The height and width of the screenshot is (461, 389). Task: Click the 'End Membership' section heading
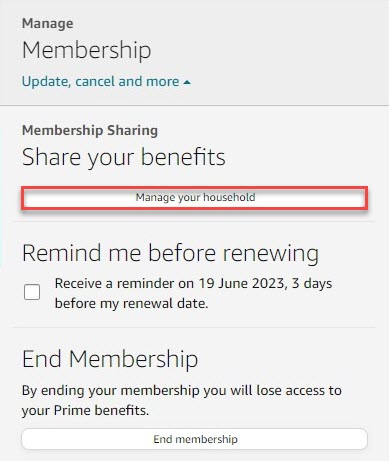click(110, 359)
